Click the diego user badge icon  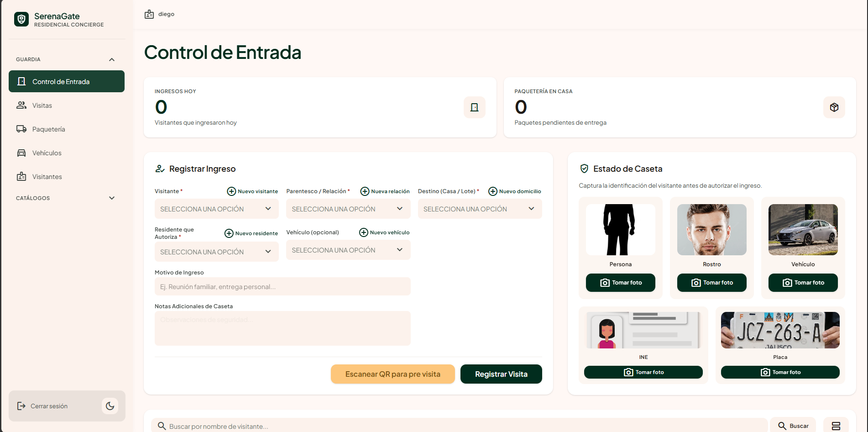click(149, 14)
